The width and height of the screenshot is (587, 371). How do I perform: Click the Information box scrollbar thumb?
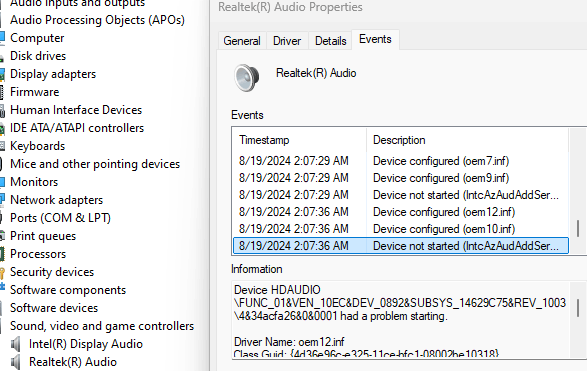click(x=578, y=307)
